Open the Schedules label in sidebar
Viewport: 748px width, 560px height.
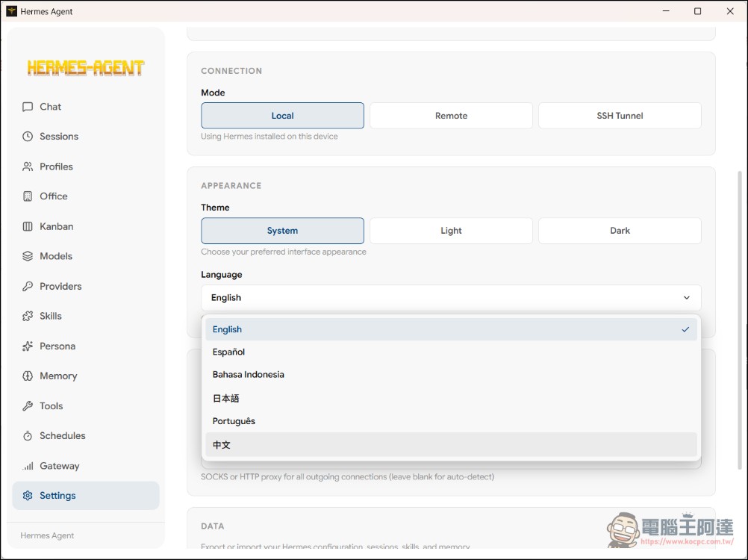[63, 435]
